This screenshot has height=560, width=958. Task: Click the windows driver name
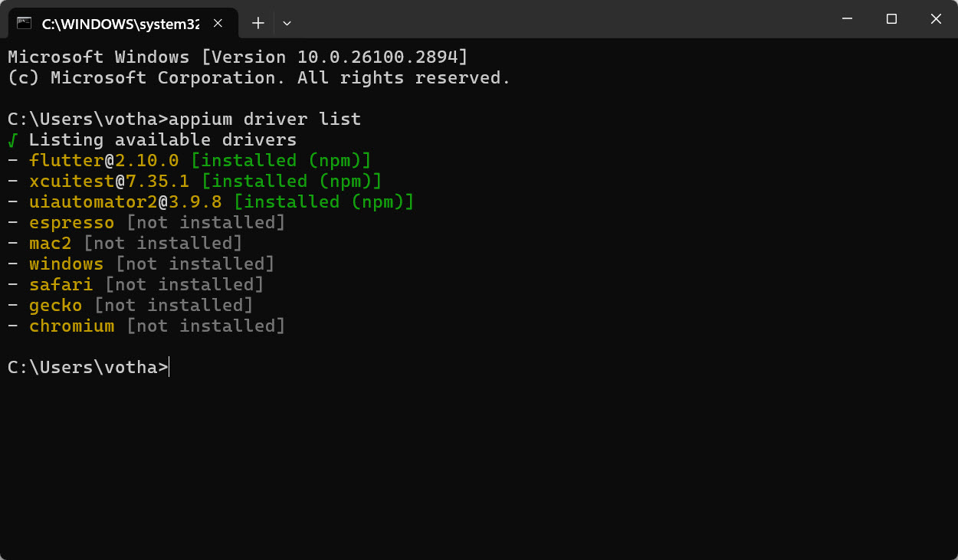(x=67, y=264)
